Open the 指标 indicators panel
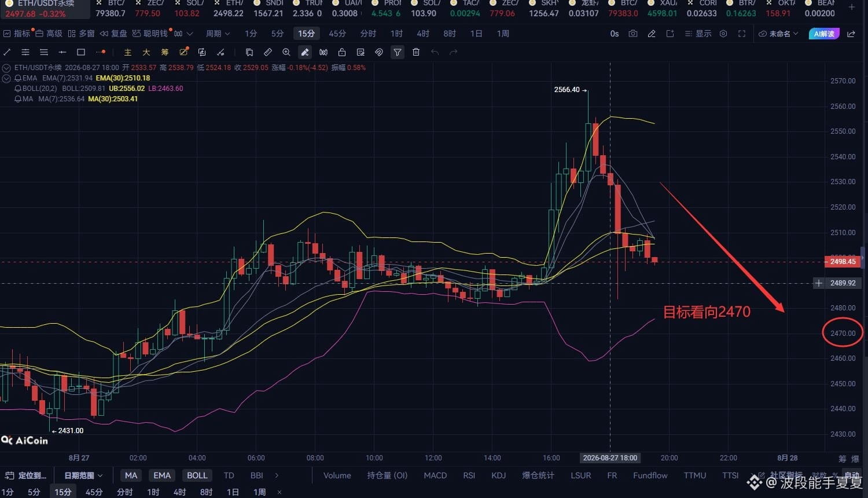This screenshot has width=868, height=498. pos(17,34)
